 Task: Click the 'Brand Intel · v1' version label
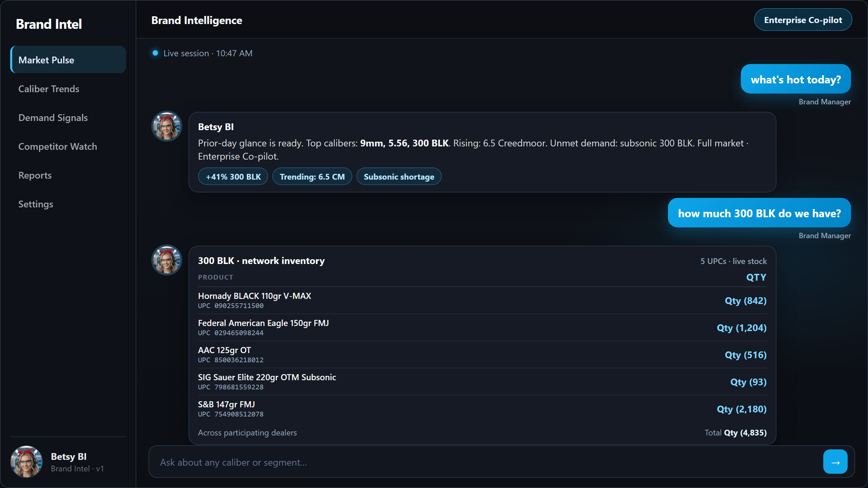point(77,469)
